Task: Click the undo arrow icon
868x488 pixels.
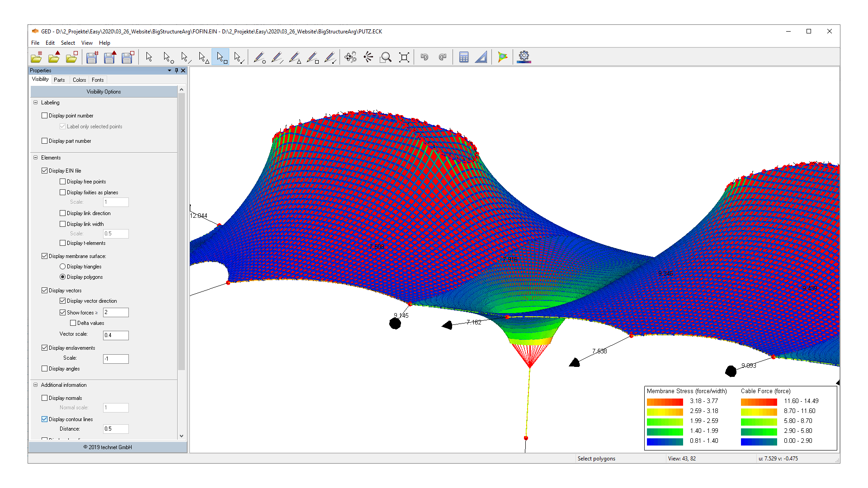Action: pyautogui.click(x=424, y=57)
